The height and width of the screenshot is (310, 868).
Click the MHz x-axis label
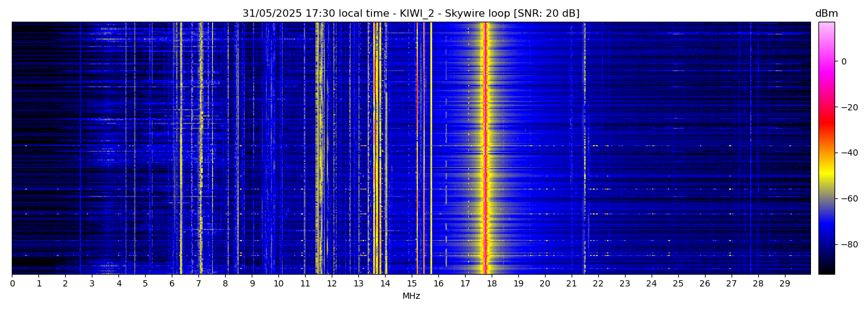[411, 296]
